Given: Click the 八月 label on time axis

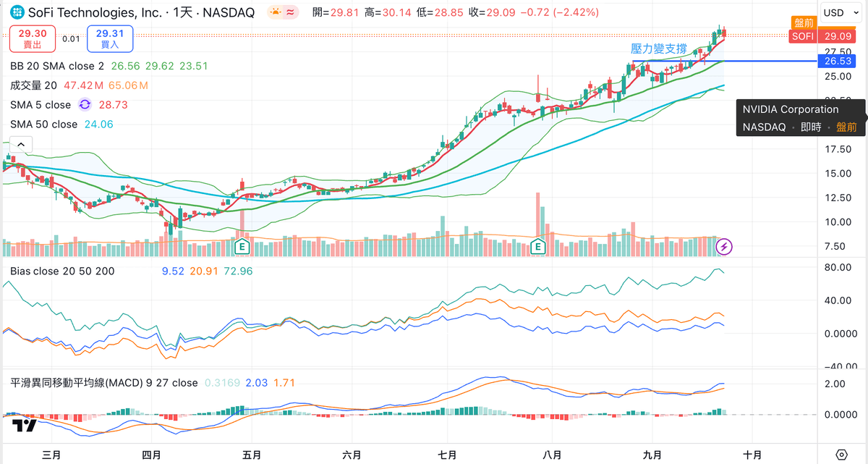Looking at the screenshot, I should [552, 455].
